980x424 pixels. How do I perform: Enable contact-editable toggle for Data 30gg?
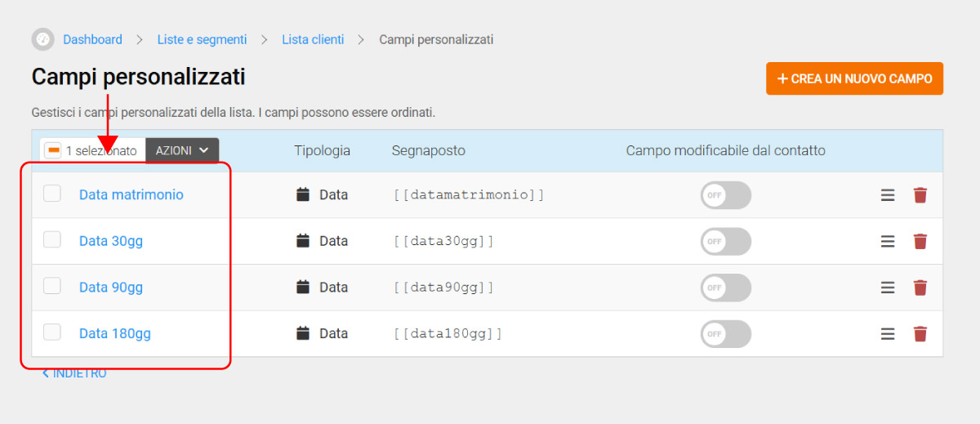(x=725, y=241)
